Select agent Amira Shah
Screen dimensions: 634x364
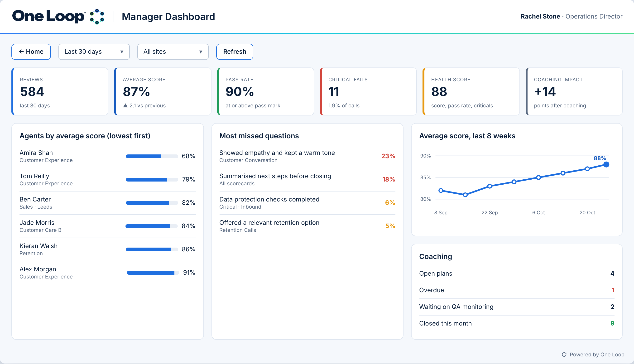pyautogui.click(x=107, y=156)
